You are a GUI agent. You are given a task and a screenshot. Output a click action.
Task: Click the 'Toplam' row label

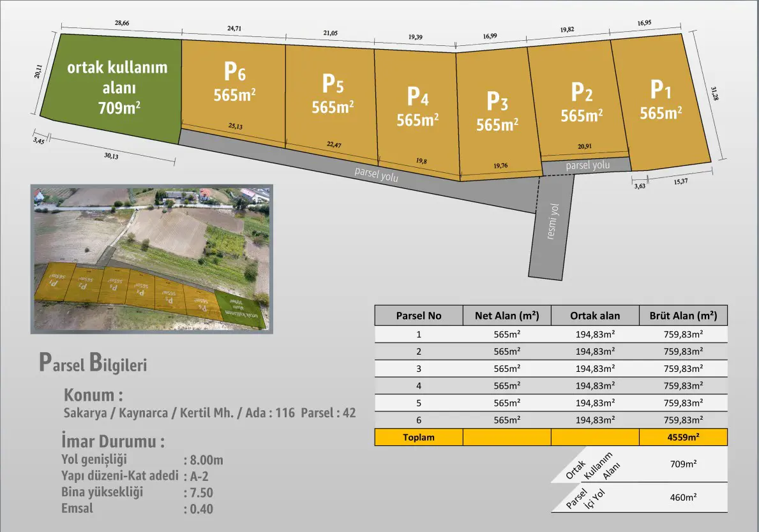tap(419, 437)
